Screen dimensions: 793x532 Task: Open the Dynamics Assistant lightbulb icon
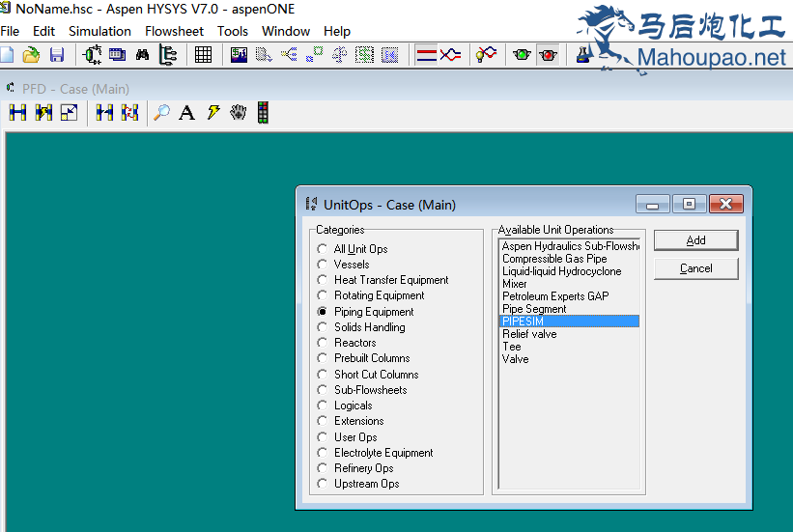(486, 54)
